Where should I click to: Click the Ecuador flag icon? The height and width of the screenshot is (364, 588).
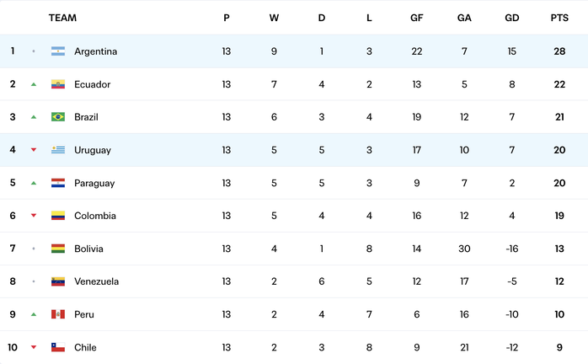click(x=58, y=84)
